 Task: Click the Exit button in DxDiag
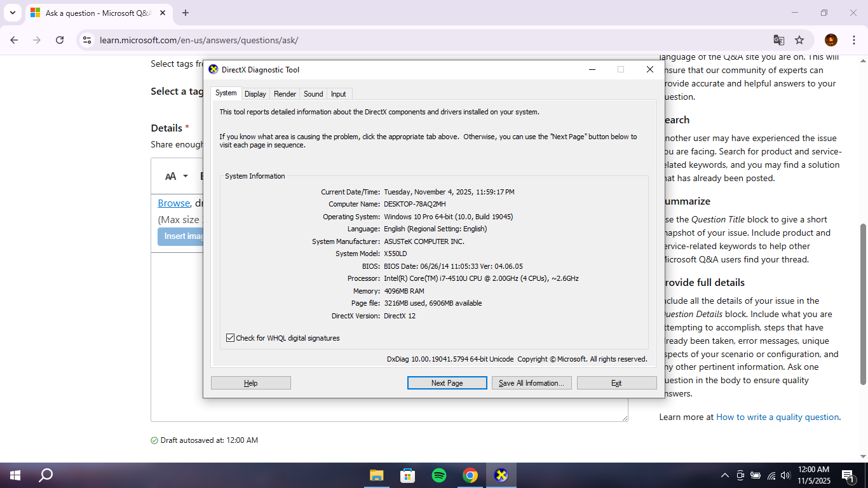[616, 383]
